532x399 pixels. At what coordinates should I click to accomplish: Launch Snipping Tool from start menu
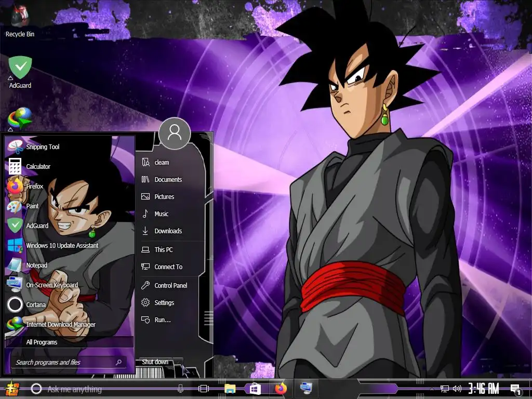click(x=69, y=147)
